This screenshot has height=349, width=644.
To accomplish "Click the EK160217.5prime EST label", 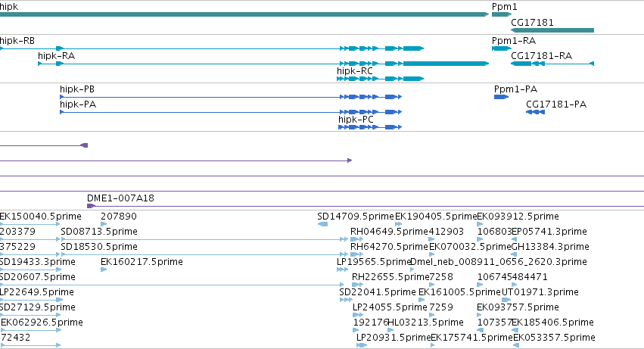I will point(142,262).
